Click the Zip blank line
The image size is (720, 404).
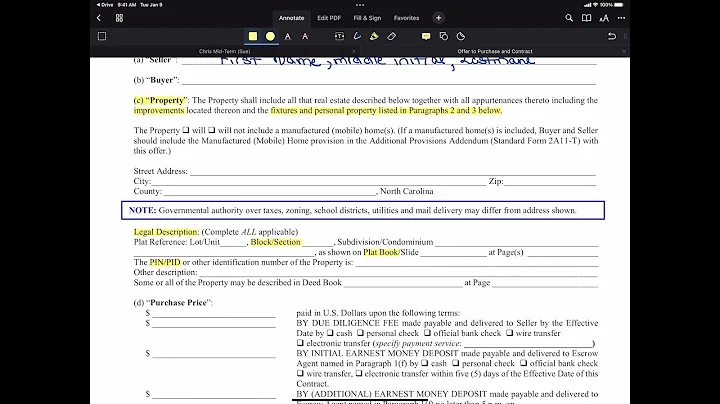(x=550, y=182)
